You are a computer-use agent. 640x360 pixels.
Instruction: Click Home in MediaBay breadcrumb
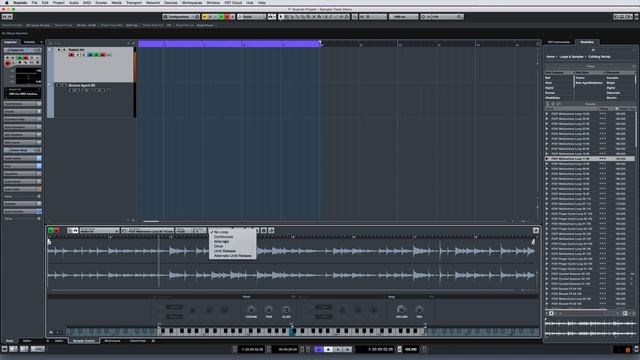[x=550, y=57]
